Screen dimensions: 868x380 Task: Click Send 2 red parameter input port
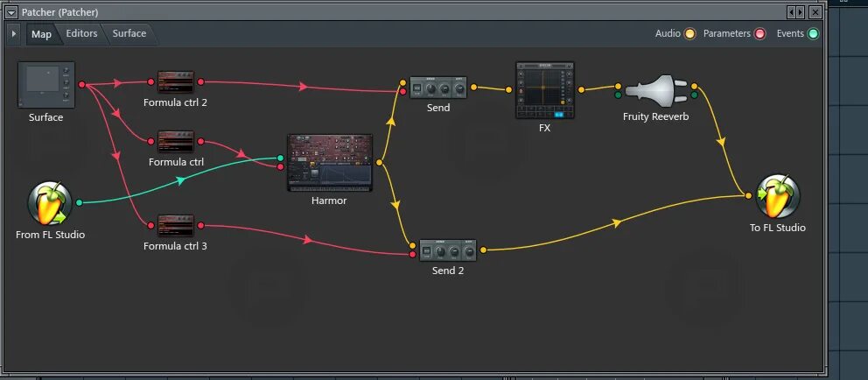pyautogui.click(x=412, y=255)
